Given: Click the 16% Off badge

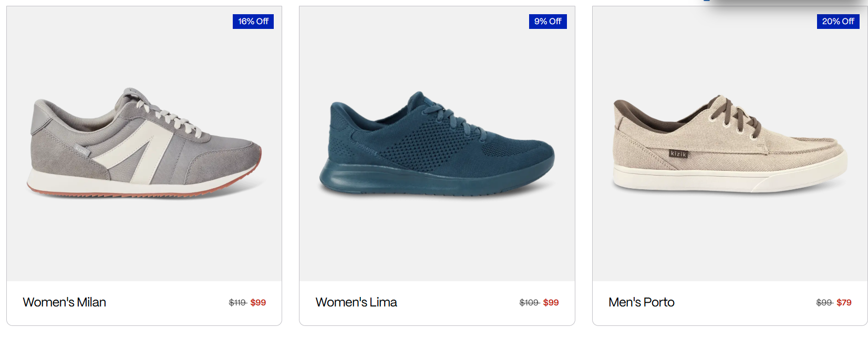Looking at the screenshot, I should [253, 22].
